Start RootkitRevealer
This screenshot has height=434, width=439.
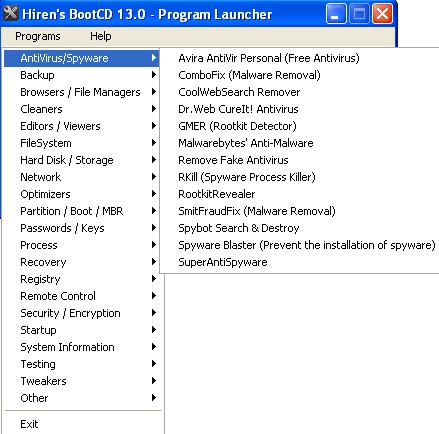(300, 194)
